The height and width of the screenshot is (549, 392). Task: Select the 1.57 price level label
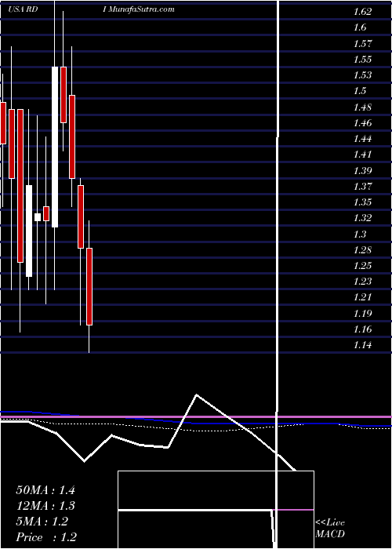362,44
